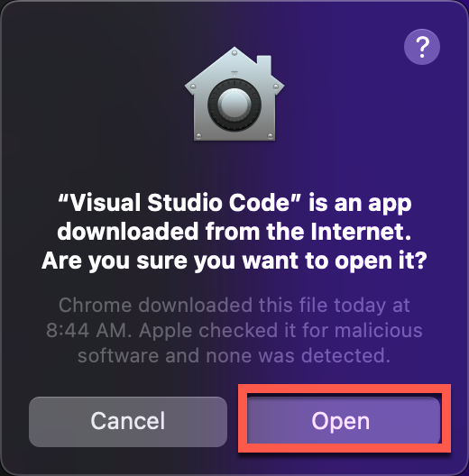Viewport: 469px width, 476px height.
Task: Click the "Apple checked it for malicious" text
Action: [280, 331]
